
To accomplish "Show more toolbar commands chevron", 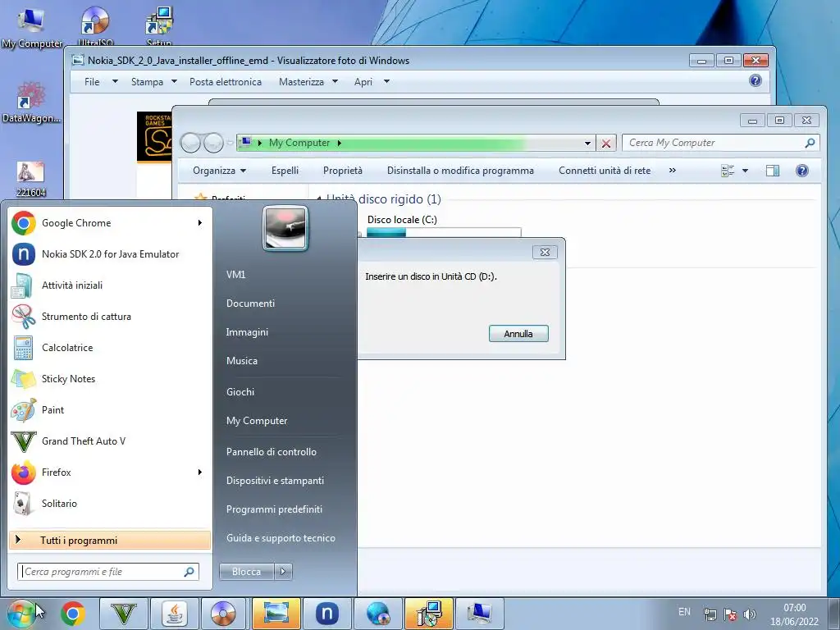I will tap(673, 171).
